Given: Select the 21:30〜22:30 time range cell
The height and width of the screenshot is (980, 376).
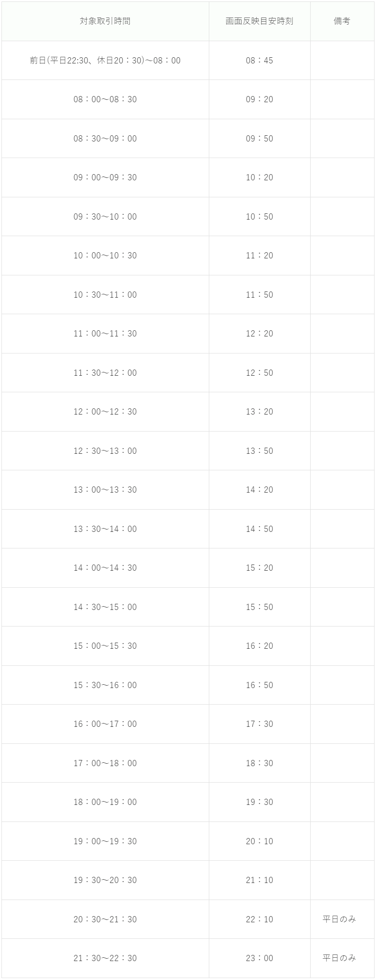Looking at the screenshot, I should pyautogui.click(x=105, y=958).
